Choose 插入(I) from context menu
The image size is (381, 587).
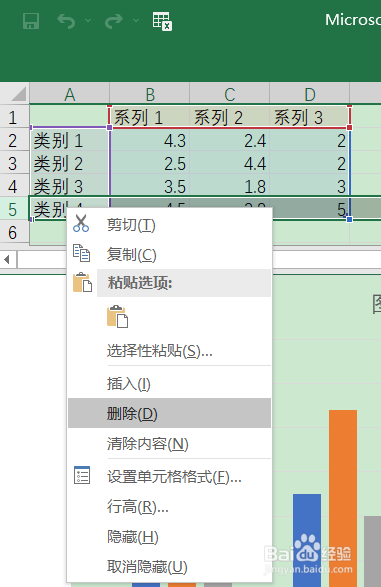click(169, 383)
